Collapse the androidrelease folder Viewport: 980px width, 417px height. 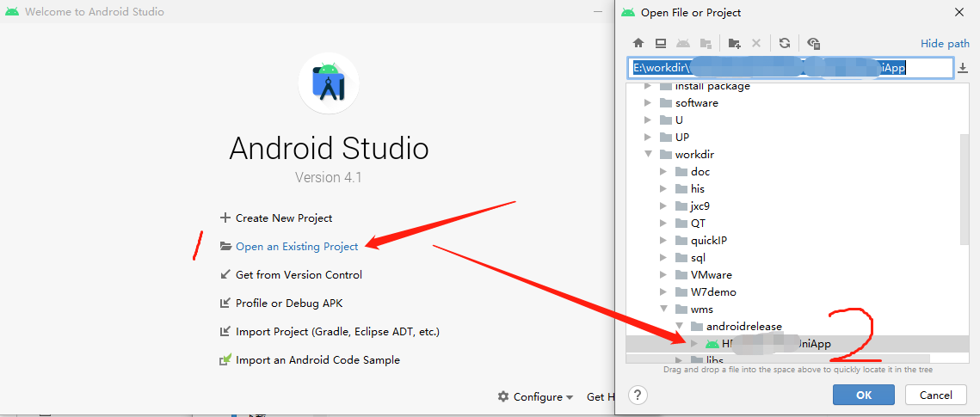coord(680,327)
